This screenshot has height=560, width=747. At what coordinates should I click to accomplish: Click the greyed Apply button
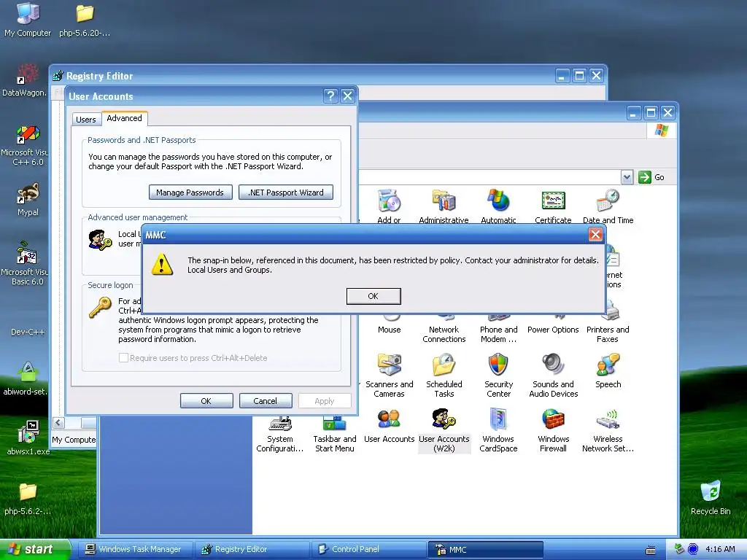pyautogui.click(x=325, y=401)
